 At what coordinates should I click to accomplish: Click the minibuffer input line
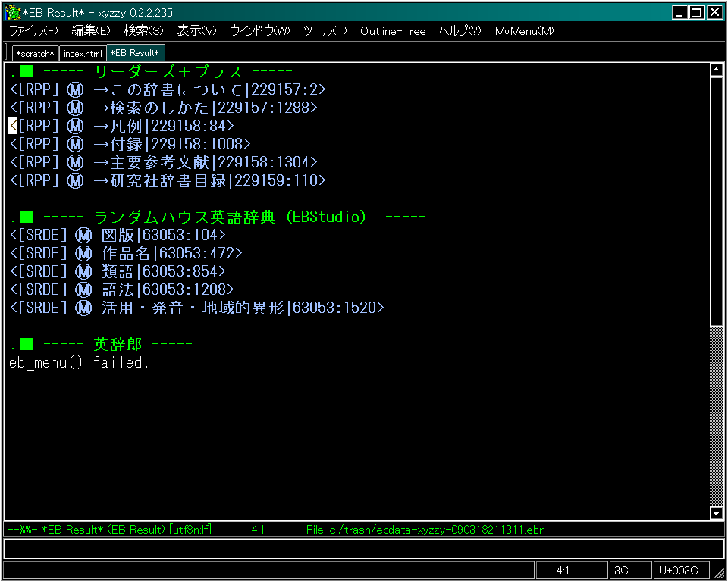tap(363, 548)
